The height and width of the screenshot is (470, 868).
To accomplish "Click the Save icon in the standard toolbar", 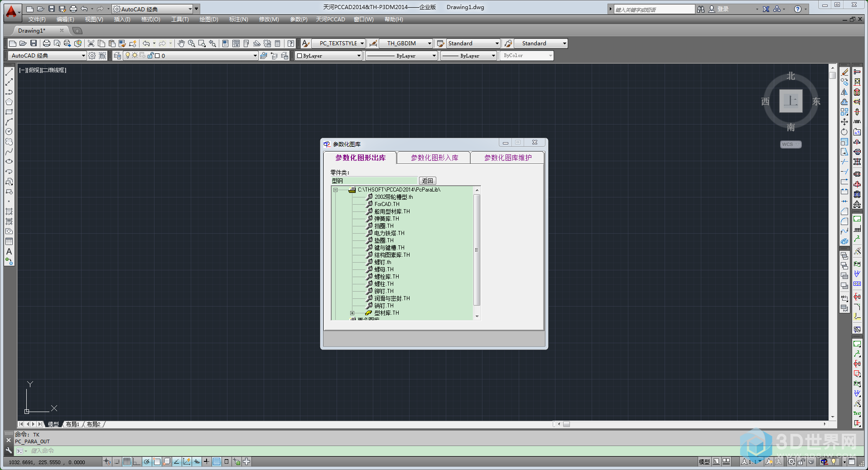I will click(33, 43).
